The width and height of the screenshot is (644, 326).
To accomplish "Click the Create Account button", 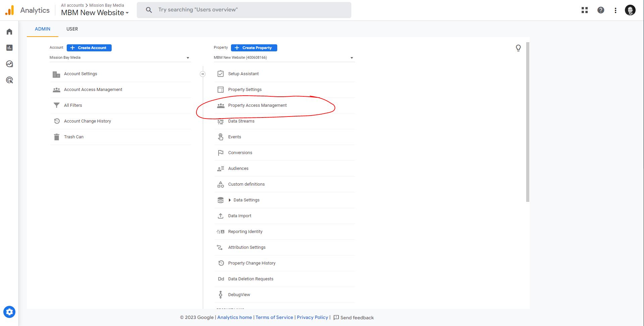I will coord(89,48).
